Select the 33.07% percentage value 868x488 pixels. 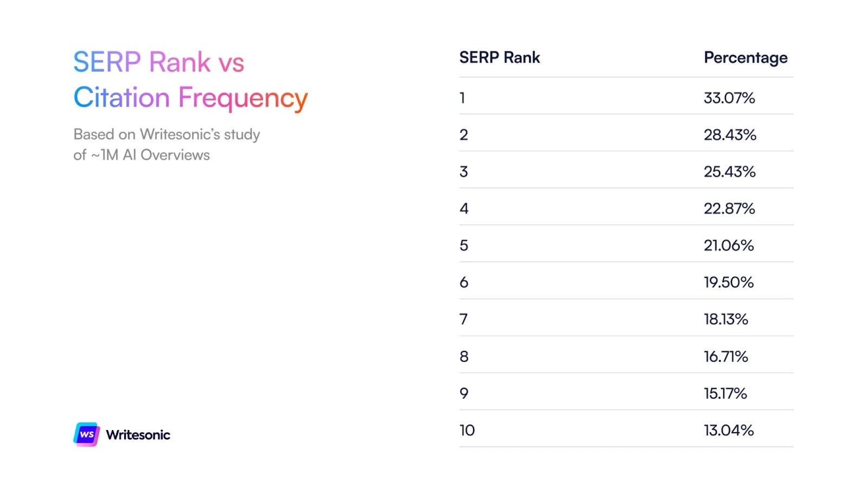click(729, 98)
